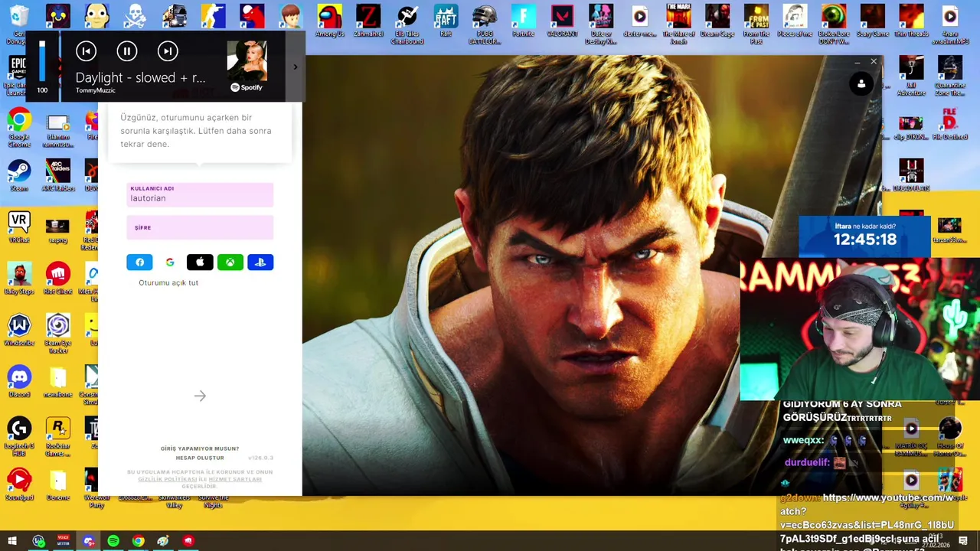The width and height of the screenshot is (980, 551).
Task: Open the Voicemeeter taskbar icon
Action: coord(64,541)
